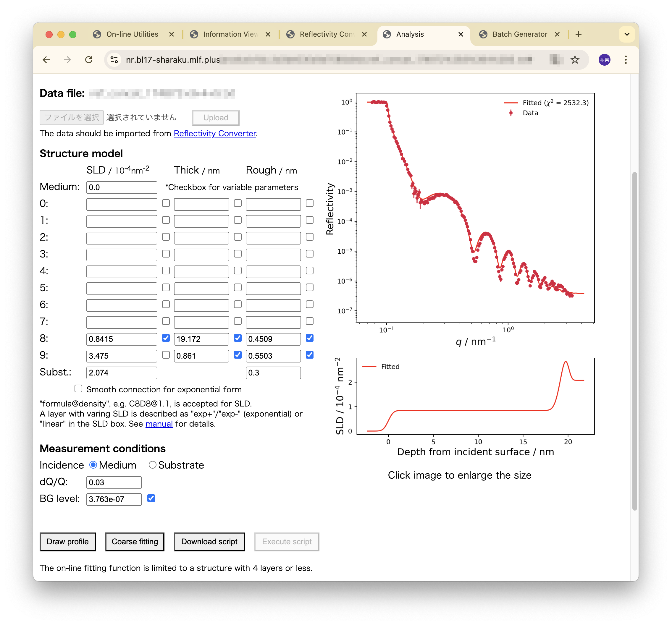Switch to the On-line Utilities tab
672x625 pixels.
tap(132, 35)
